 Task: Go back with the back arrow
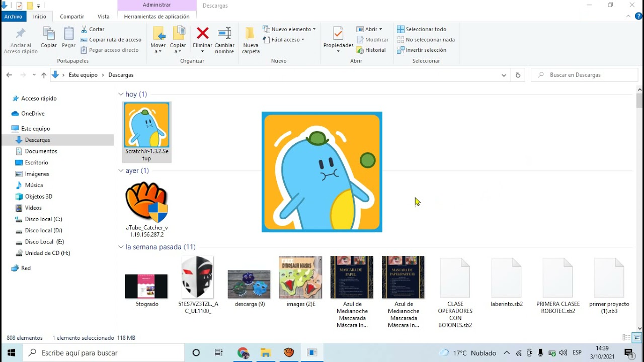coord(9,75)
